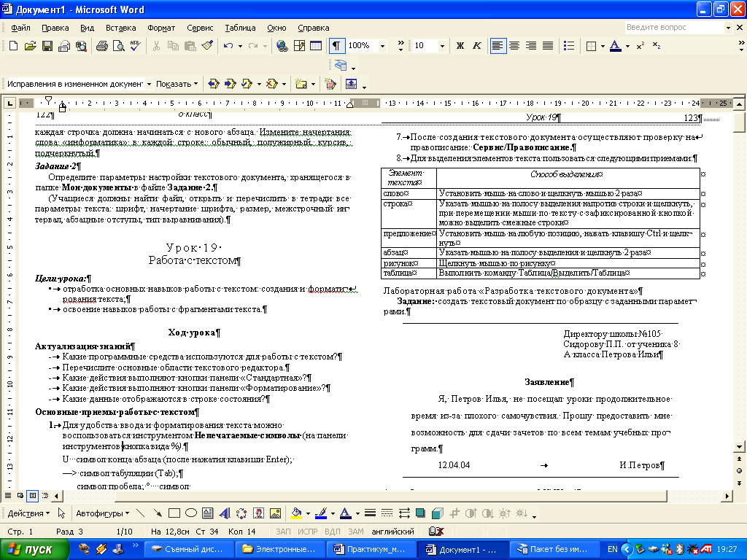Apply superscript formatting x²
Screen dimensions: 747x560
(640, 46)
